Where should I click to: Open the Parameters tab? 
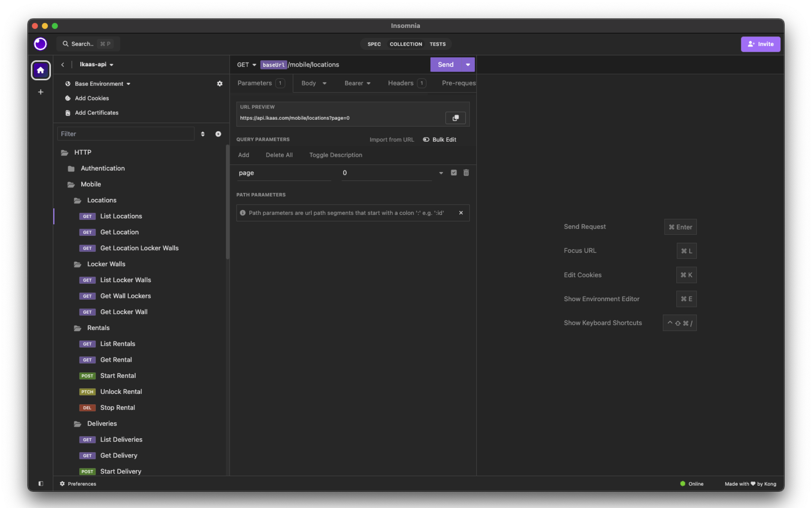pyautogui.click(x=261, y=83)
